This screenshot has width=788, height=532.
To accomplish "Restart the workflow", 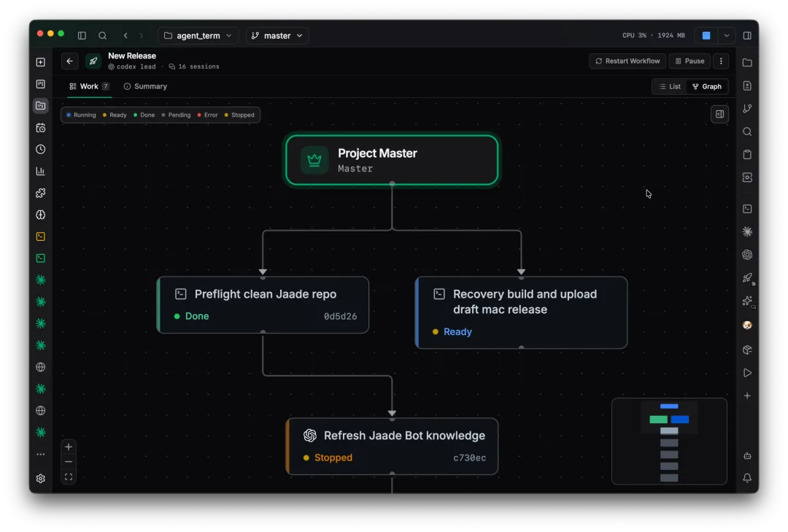I will [627, 61].
